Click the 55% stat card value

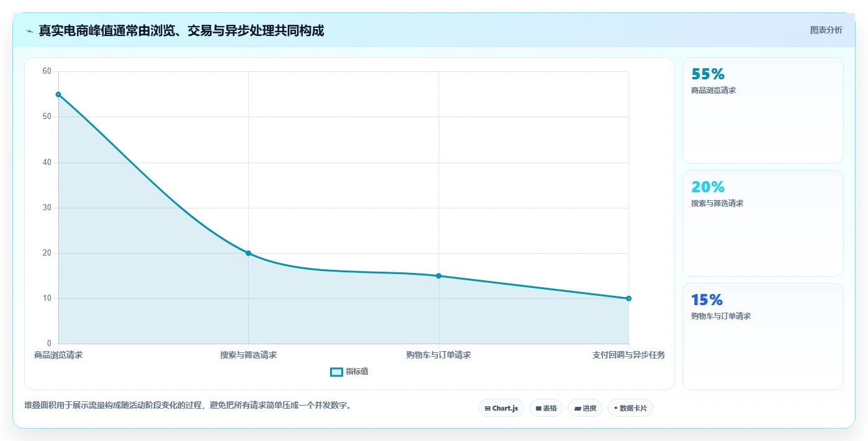coord(708,74)
